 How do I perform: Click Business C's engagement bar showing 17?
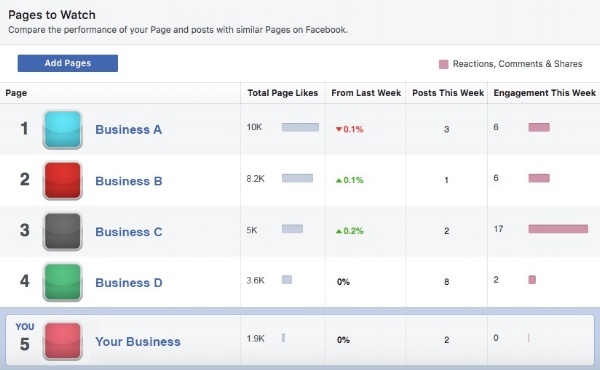pyautogui.click(x=558, y=229)
